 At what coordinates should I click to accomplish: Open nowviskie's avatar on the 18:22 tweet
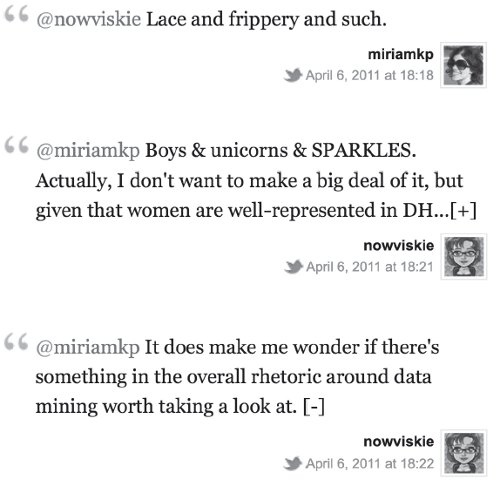pyautogui.click(x=464, y=453)
